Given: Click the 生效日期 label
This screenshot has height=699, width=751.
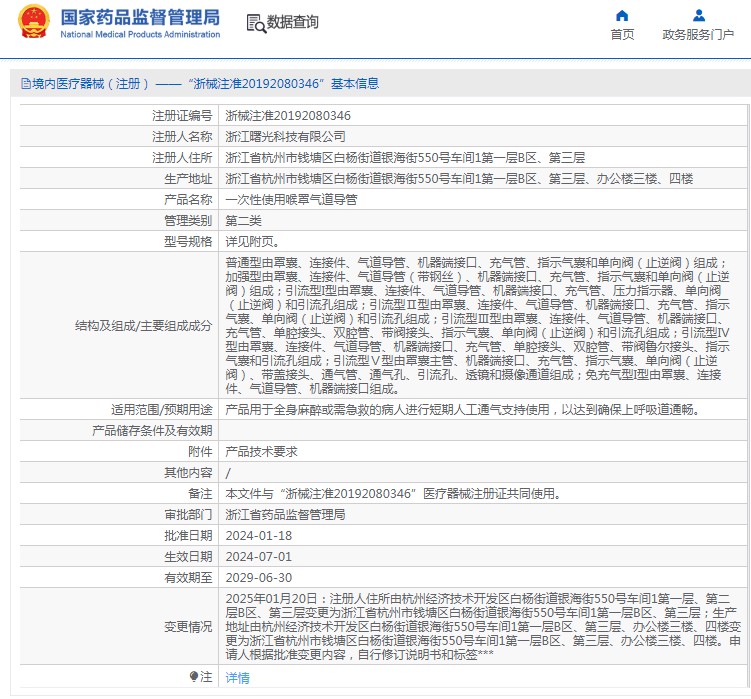Looking at the screenshot, I should [x=188, y=557].
